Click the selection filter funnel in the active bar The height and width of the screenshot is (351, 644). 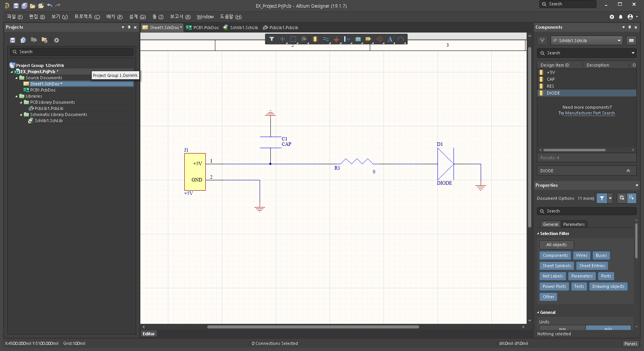click(x=272, y=39)
